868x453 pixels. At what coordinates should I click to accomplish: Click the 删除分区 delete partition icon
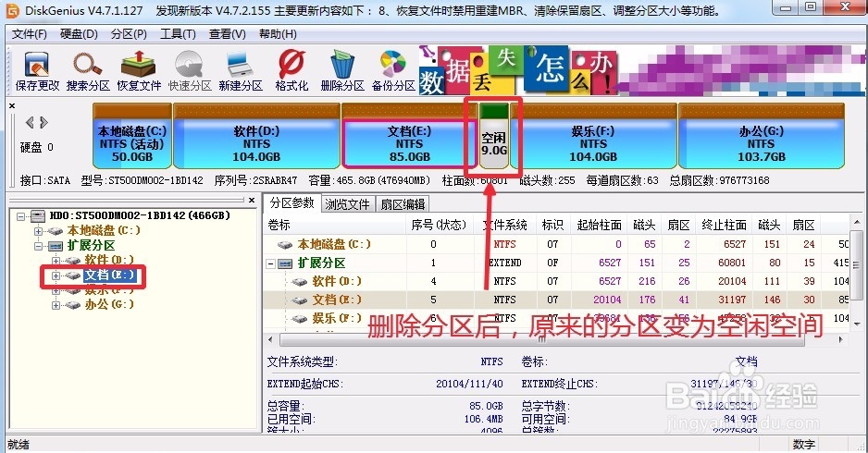(342, 71)
